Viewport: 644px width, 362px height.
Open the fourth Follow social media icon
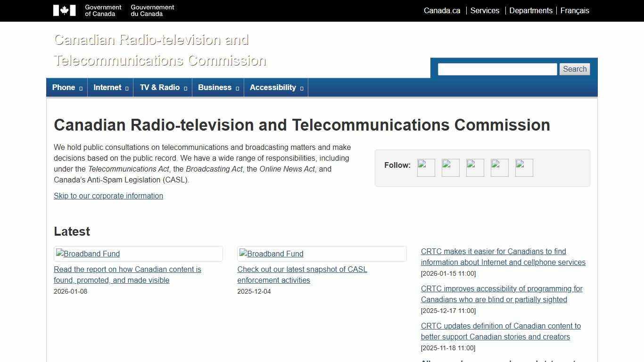[x=499, y=167]
